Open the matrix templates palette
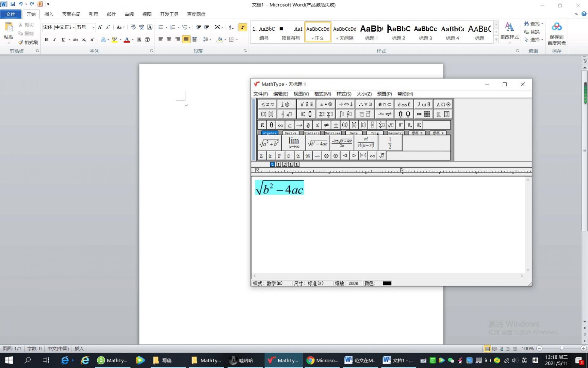 [x=424, y=114]
